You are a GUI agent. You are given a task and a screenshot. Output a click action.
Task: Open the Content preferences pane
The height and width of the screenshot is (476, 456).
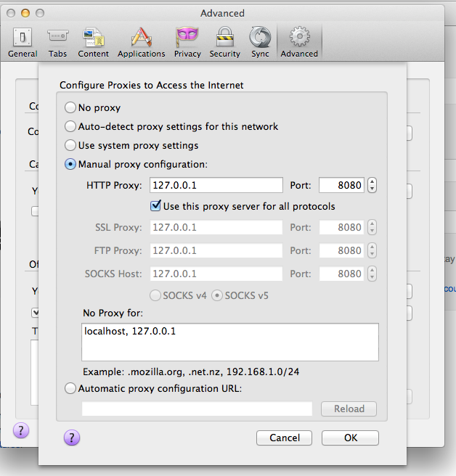(x=93, y=42)
